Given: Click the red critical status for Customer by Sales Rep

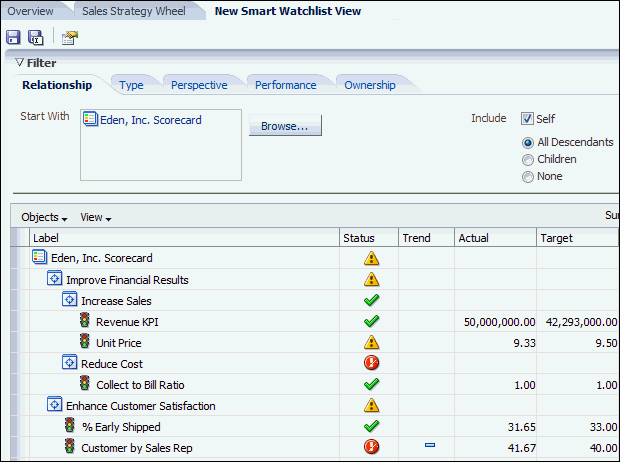Looking at the screenshot, I should point(371,447).
